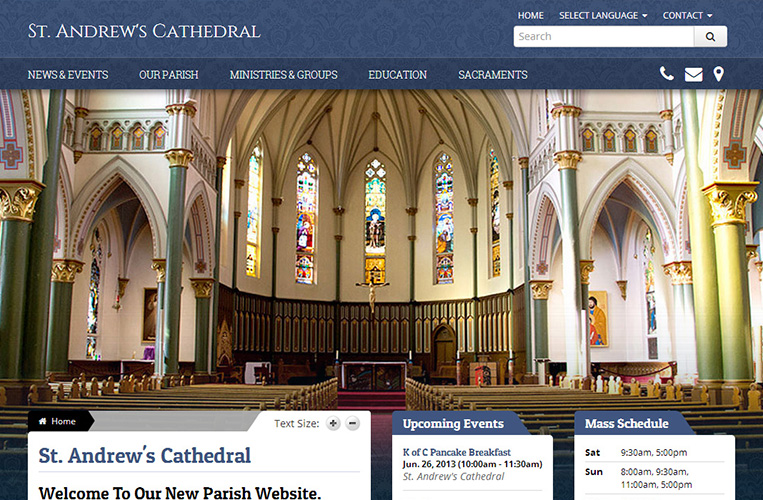
Task: Click the St. Andrew's Cathedral site logo
Action: [x=144, y=31]
